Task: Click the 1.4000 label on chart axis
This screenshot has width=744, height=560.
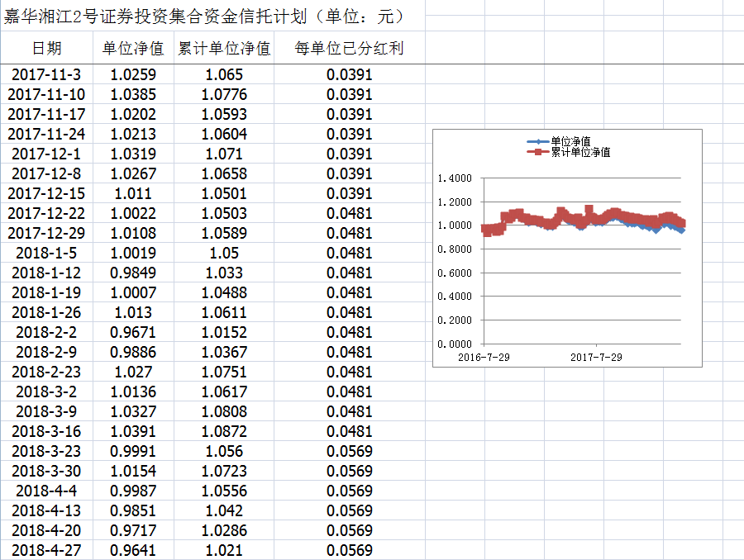Action: click(454, 178)
